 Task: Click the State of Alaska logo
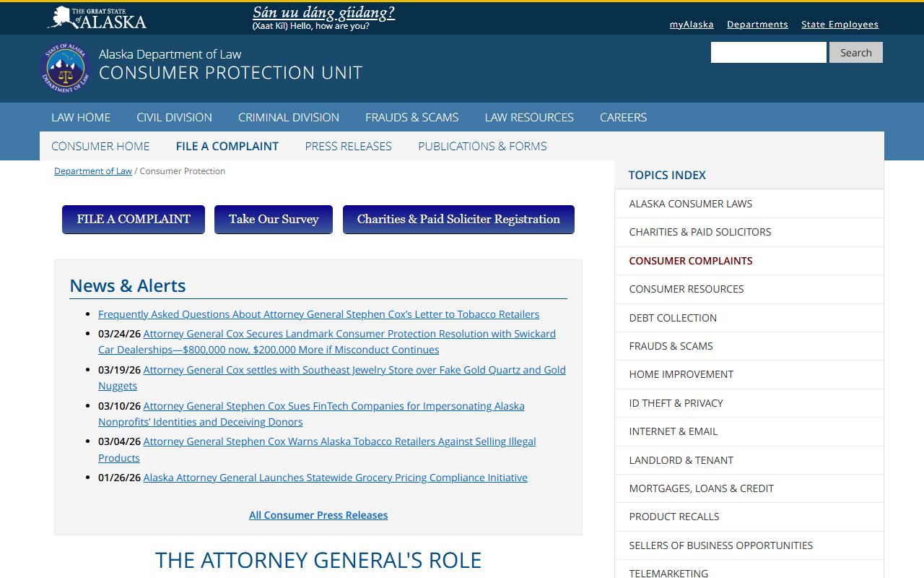click(x=97, y=17)
